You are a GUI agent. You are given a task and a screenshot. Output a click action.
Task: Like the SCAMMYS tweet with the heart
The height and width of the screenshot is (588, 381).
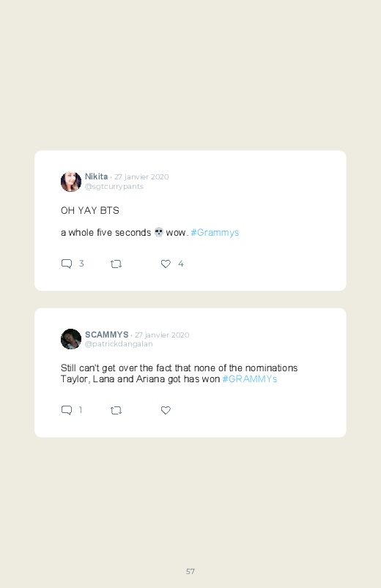[166, 410]
